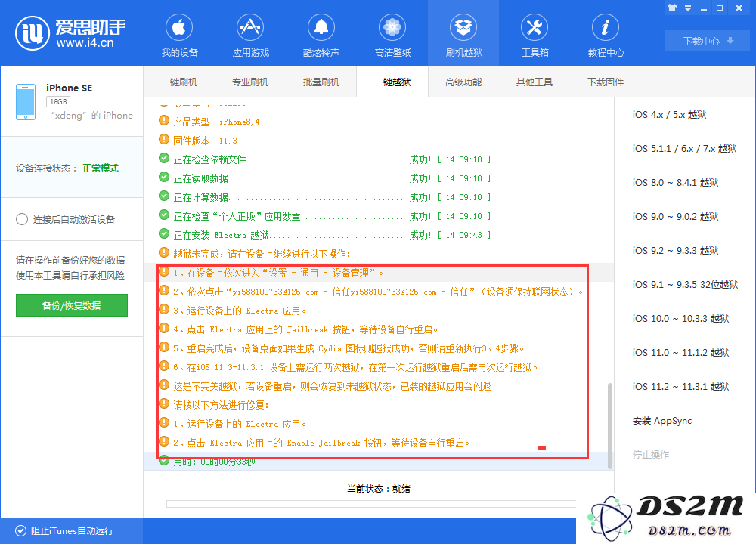
Task: Click log line 越狱未完成 warning text
Action: pyautogui.click(x=262, y=254)
